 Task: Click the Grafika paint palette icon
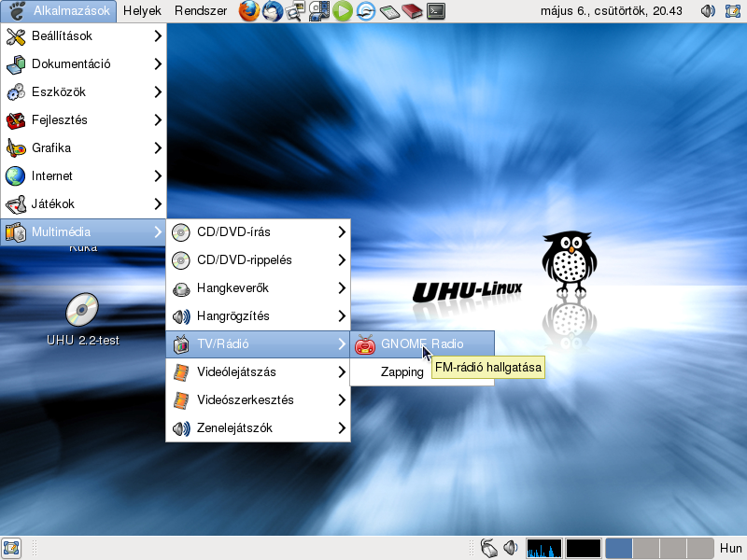[16, 148]
